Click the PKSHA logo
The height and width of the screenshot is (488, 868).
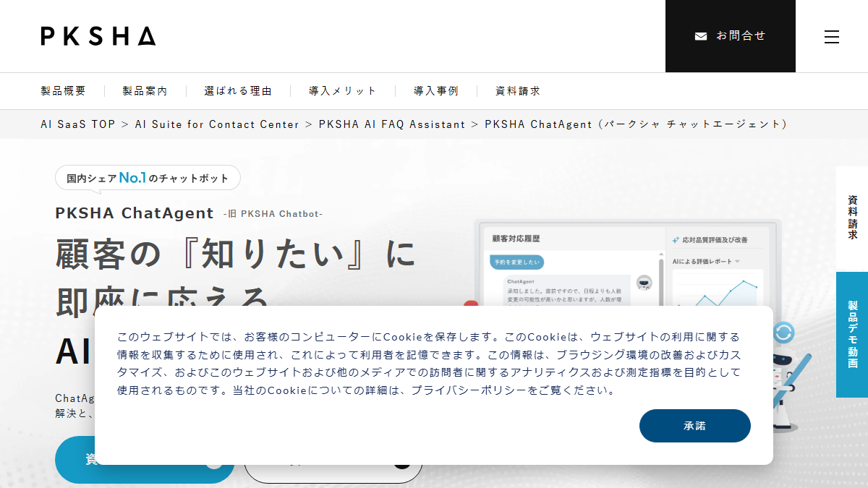tap(98, 36)
